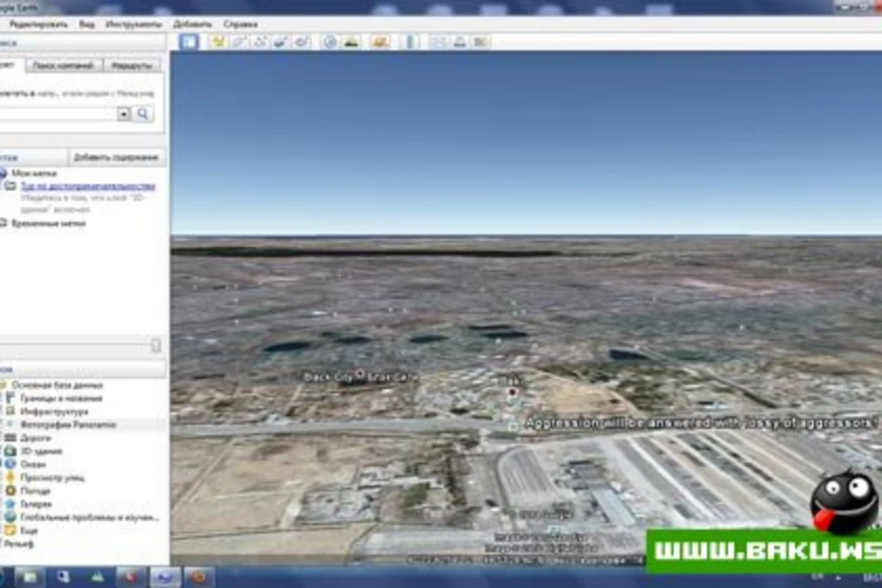Open the Справка menu

tap(240, 24)
